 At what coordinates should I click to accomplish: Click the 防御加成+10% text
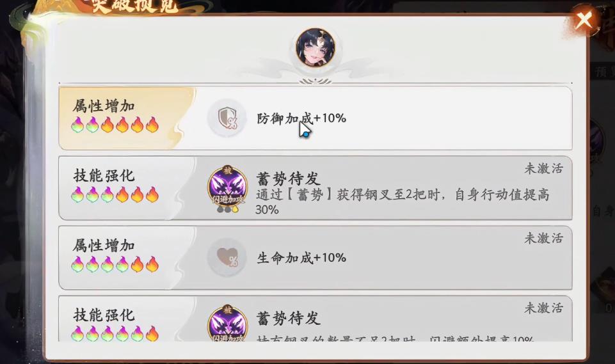pyautogui.click(x=301, y=118)
